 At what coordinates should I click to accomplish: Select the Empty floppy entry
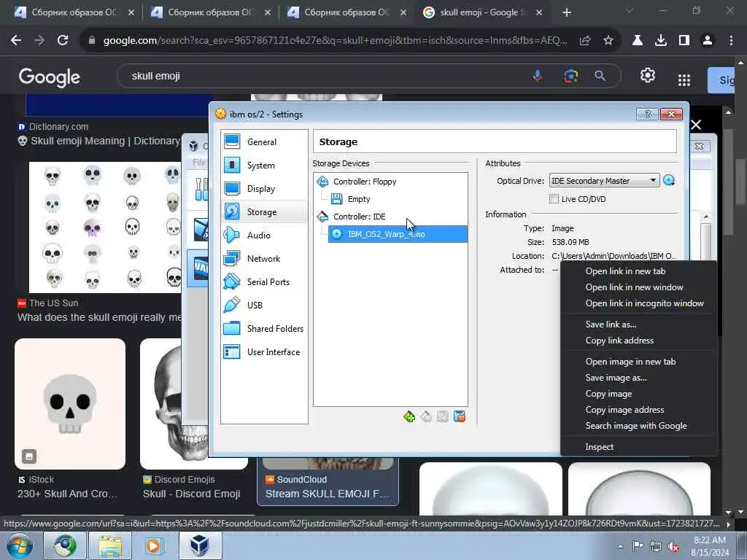point(358,199)
